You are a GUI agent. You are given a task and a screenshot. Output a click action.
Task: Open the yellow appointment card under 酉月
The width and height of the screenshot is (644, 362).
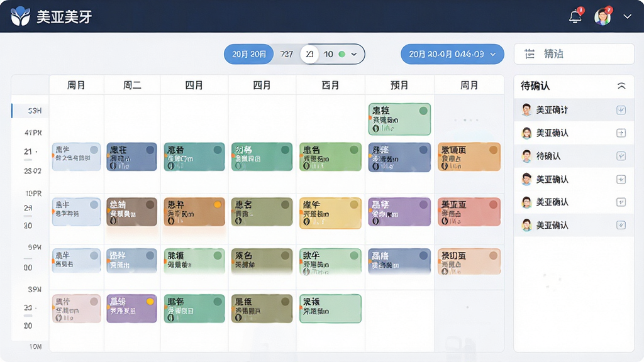[330, 212]
